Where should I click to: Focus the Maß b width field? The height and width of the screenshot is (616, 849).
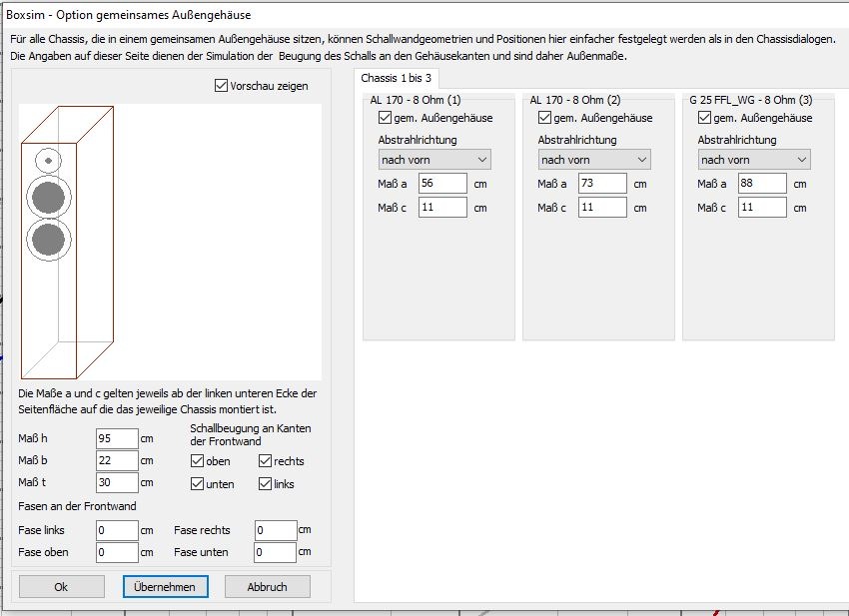(117, 460)
